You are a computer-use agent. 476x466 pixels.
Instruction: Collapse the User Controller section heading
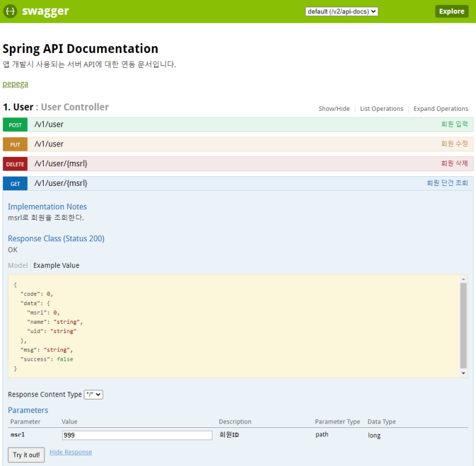[x=56, y=107]
